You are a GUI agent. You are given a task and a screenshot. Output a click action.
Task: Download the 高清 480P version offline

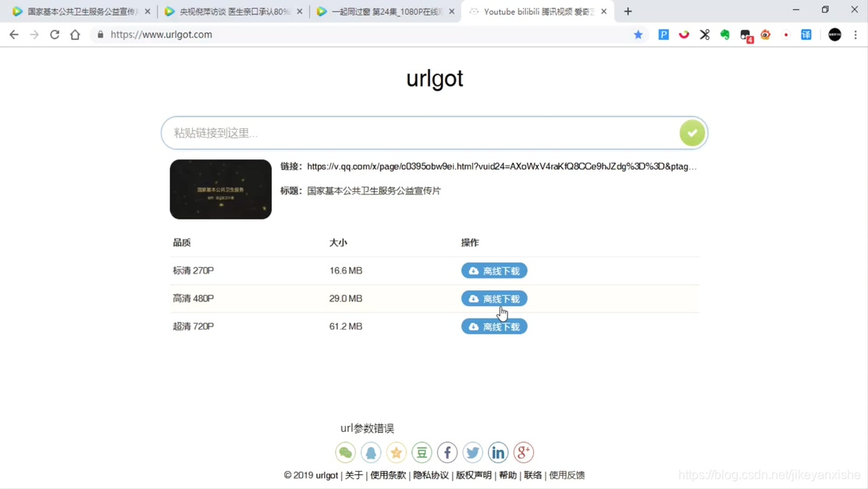pyautogui.click(x=494, y=298)
